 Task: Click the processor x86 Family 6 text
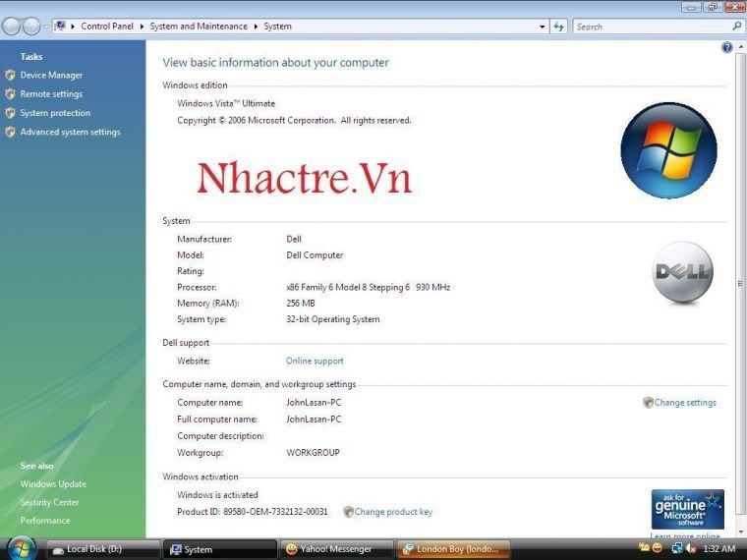[368, 287]
